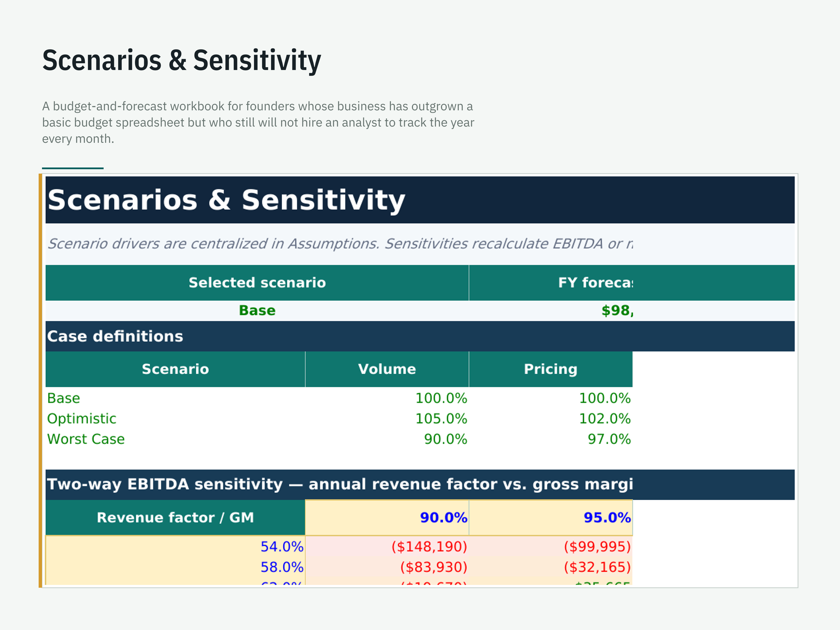840x630 pixels.
Task: Select Optimistic pricing 102.0% cell
Action: click(x=551, y=419)
